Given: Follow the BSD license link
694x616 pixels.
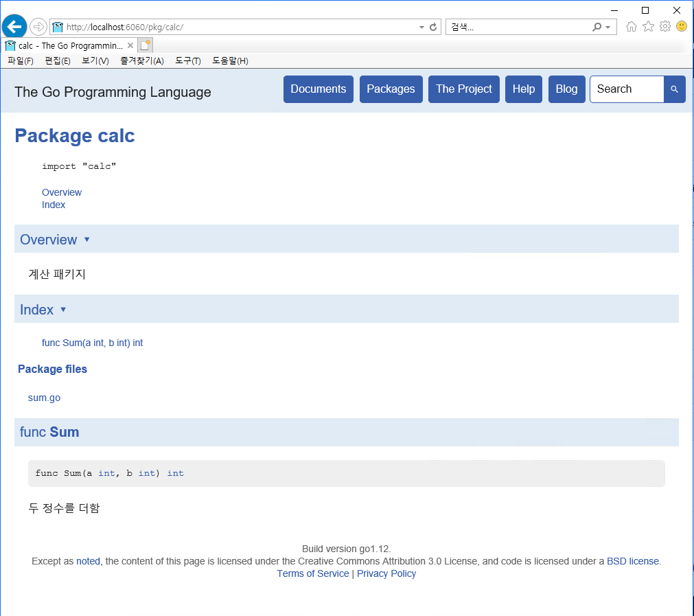Looking at the screenshot, I should 632,561.
